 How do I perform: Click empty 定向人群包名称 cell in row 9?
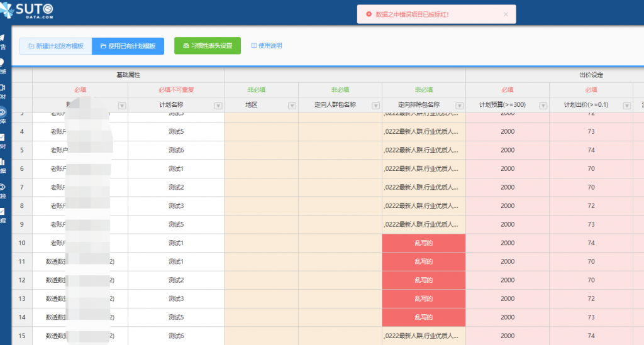[340, 224]
